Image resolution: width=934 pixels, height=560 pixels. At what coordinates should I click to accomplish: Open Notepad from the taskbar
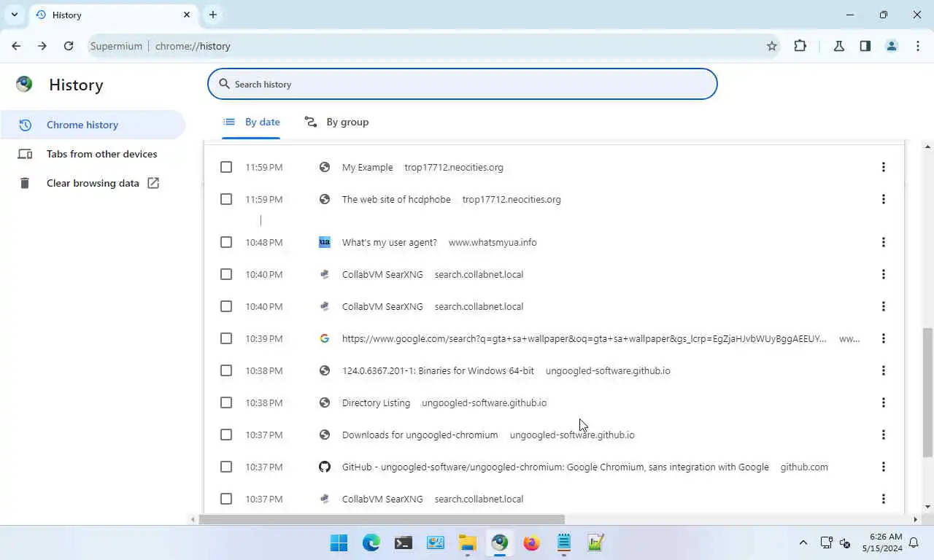(564, 542)
